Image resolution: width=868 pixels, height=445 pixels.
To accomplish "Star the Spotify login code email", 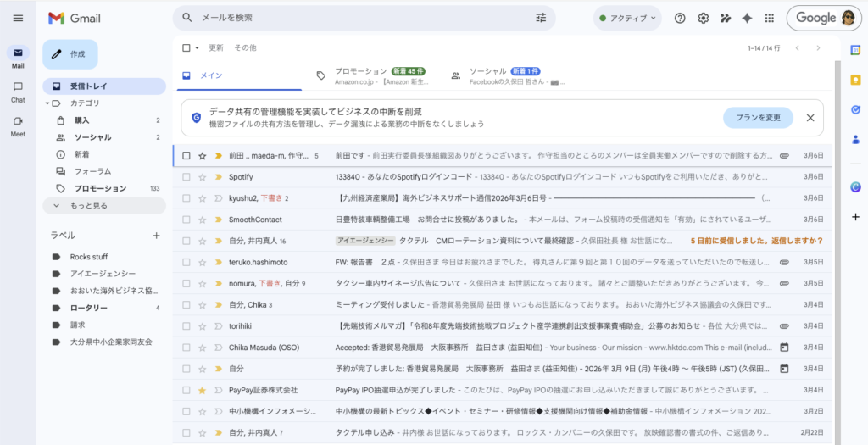I will (202, 177).
